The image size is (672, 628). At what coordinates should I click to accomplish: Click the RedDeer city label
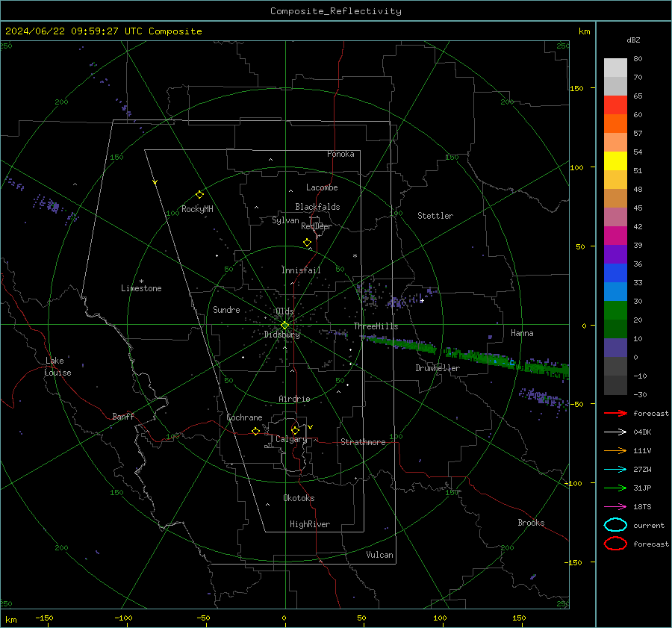[x=317, y=226]
